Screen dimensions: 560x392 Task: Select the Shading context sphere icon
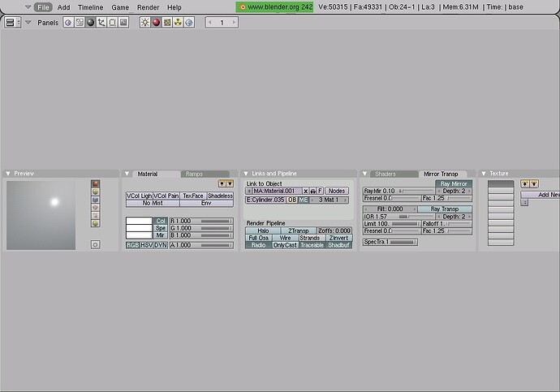tap(90, 23)
